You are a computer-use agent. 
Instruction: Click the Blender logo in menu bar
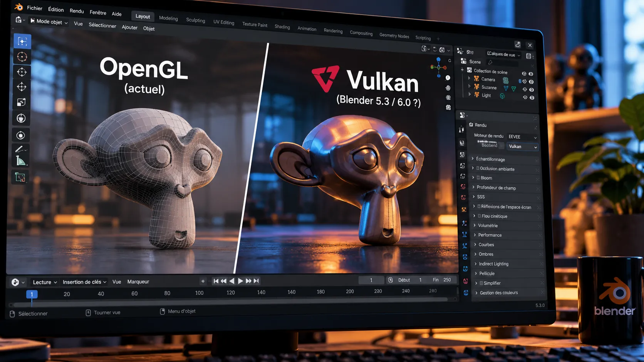(18, 7)
